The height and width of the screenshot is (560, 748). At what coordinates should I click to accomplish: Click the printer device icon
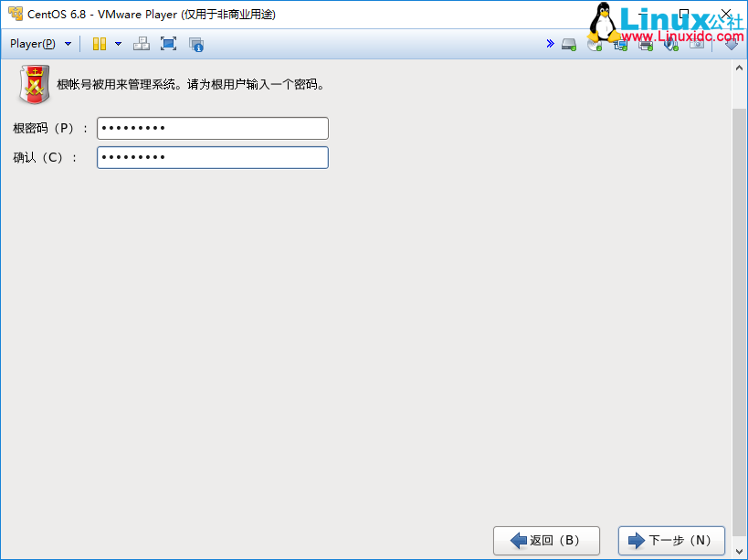coord(646,44)
